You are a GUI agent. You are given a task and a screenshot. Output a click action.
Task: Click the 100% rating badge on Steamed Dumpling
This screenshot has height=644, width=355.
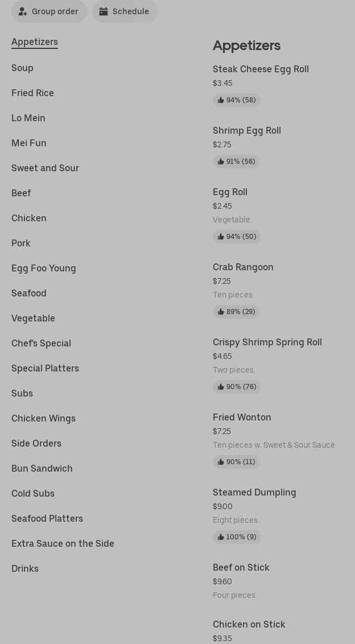pyautogui.click(x=237, y=537)
